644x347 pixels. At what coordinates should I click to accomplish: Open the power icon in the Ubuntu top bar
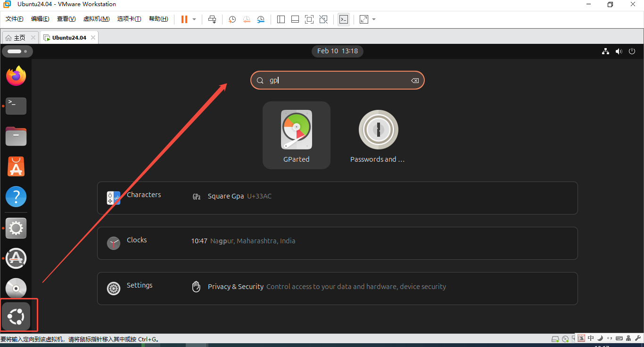click(632, 51)
